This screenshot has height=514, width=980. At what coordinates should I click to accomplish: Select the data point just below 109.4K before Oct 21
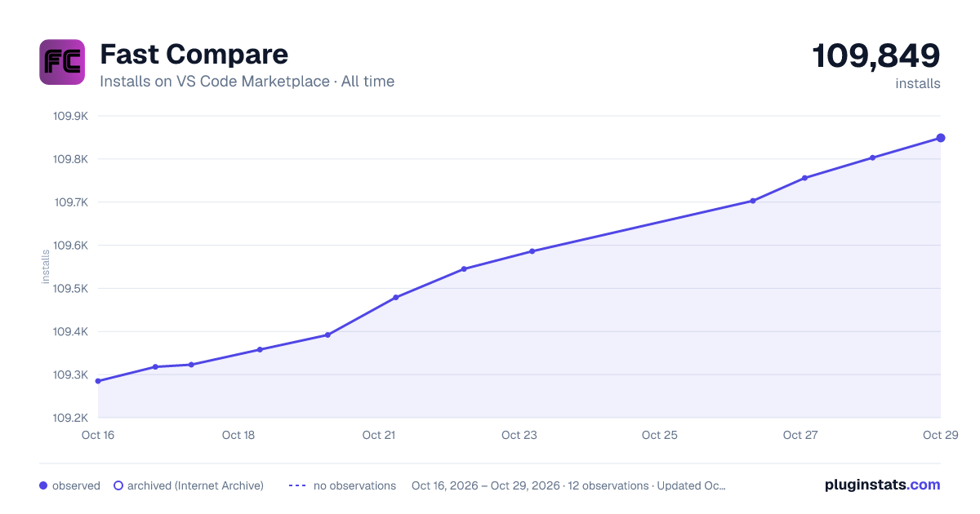(327, 335)
